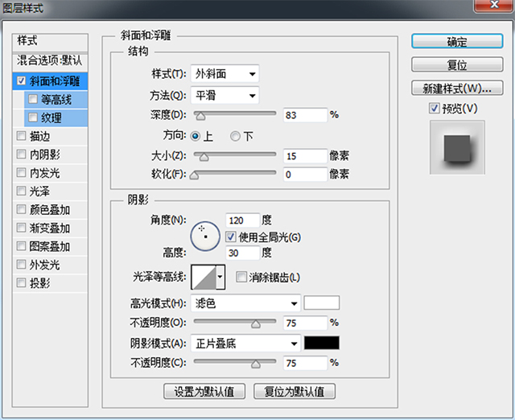Enable the 纹理 checkbox
This screenshot has height=420, width=515.
pos(33,117)
